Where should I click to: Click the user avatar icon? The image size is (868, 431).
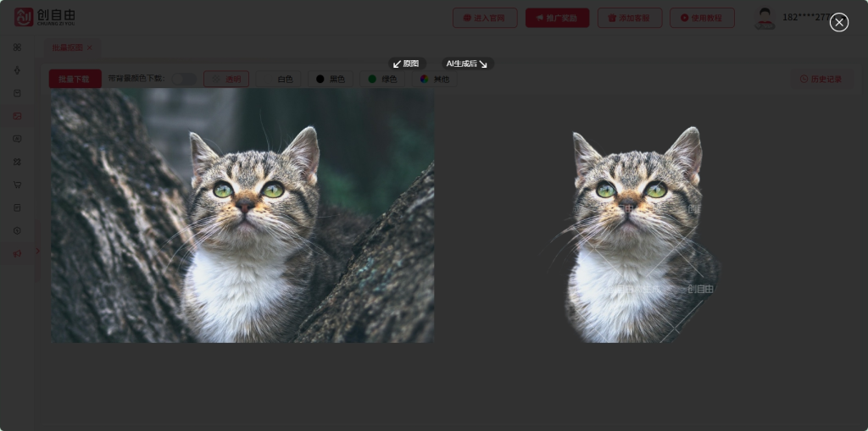(765, 18)
